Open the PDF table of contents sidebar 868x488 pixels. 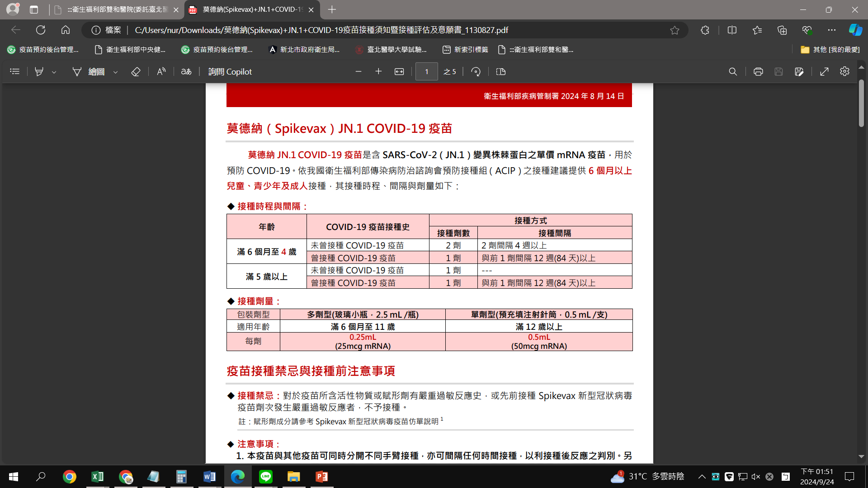(x=14, y=71)
